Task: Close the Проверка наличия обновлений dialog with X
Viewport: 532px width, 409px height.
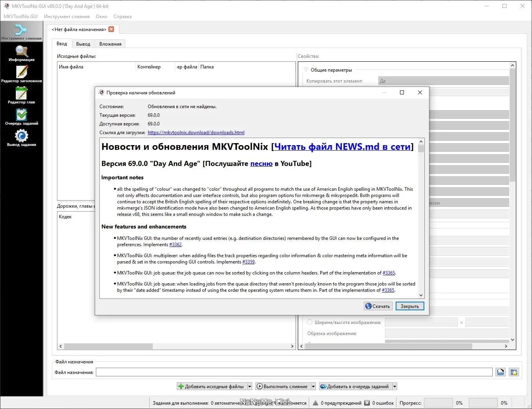Action: (x=420, y=92)
